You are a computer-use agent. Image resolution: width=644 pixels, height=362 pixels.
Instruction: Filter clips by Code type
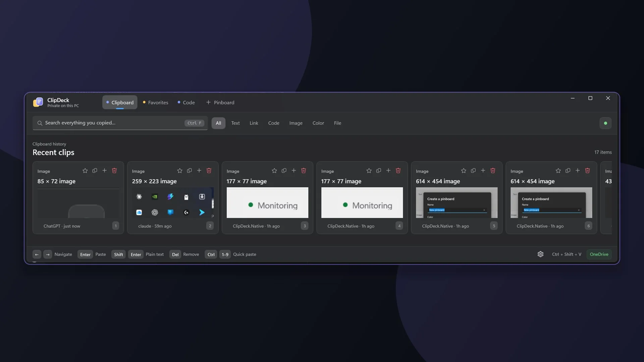tap(274, 123)
